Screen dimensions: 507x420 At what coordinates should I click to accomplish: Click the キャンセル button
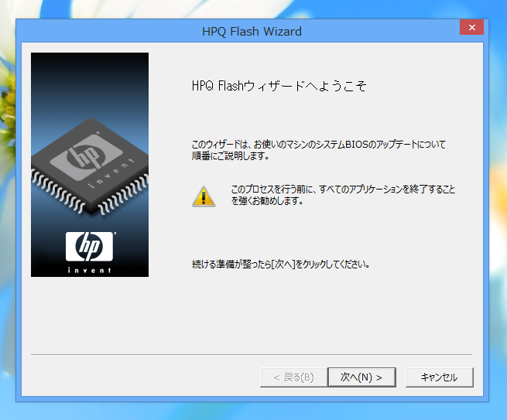tap(440, 377)
